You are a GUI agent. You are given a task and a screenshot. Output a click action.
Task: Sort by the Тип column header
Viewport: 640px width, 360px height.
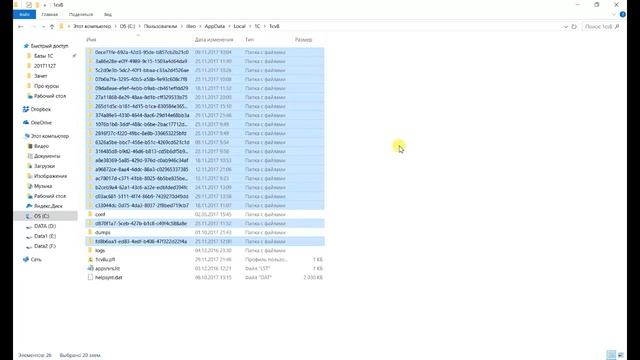[x=249, y=40]
